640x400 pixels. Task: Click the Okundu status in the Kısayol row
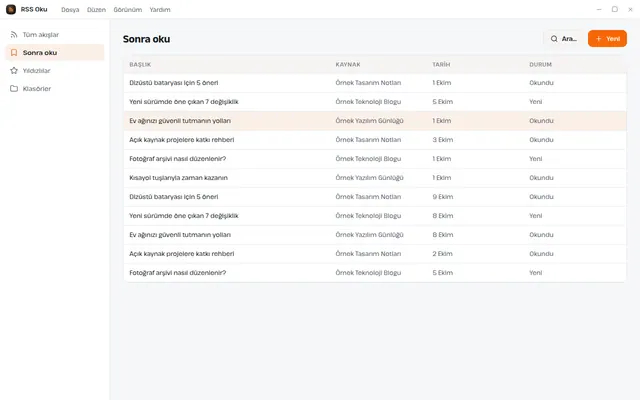(x=541, y=178)
